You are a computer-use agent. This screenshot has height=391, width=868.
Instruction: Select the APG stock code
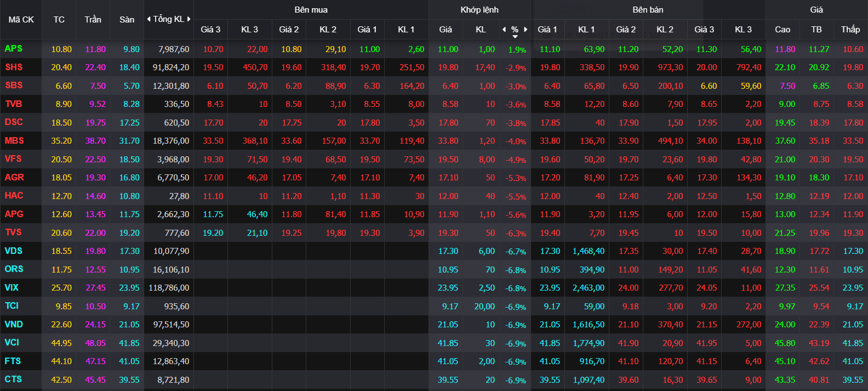point(14,214)
